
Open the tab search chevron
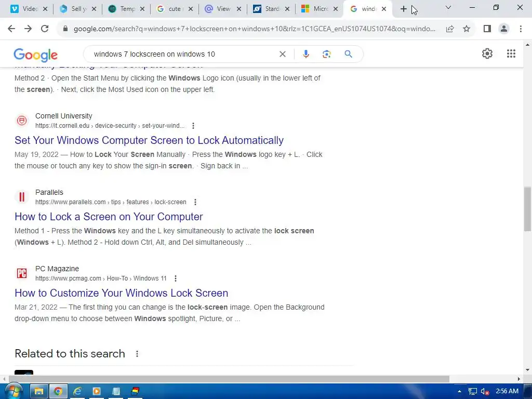pyautogui.click(x=448, y=7)
